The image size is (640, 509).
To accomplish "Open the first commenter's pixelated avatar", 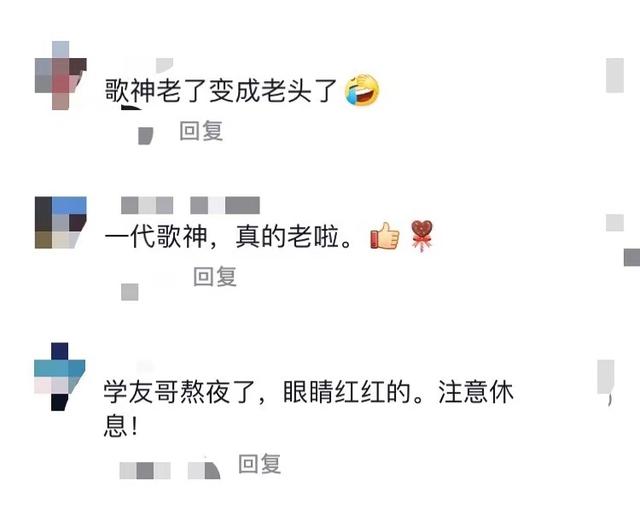I will click(x=60, y=76).
